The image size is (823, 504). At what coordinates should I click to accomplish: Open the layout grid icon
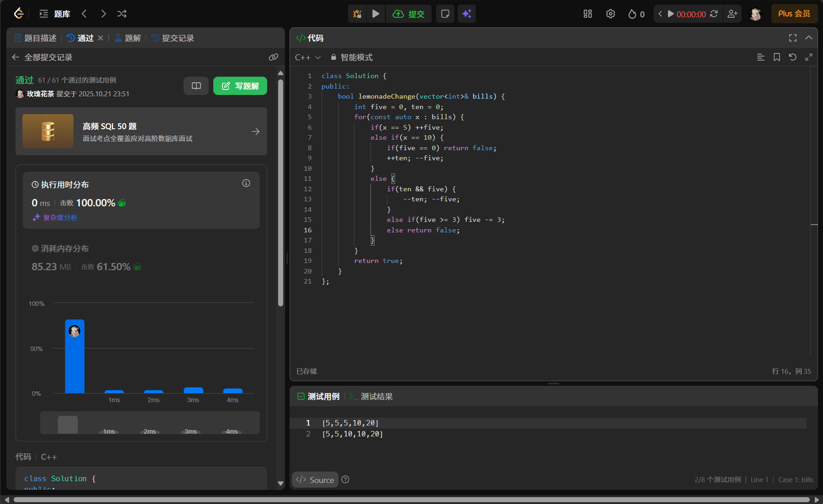[x=588, y=14]
